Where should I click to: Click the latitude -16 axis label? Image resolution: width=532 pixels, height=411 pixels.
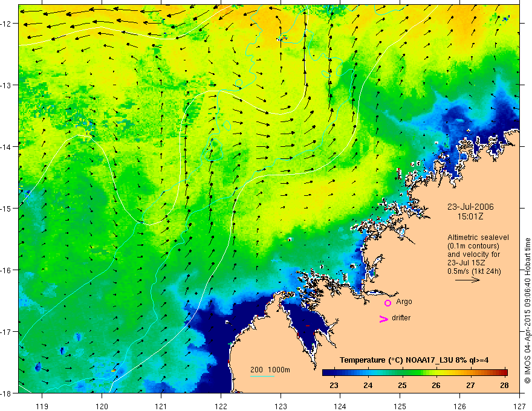pyautogui.click(x=6, y=270)
